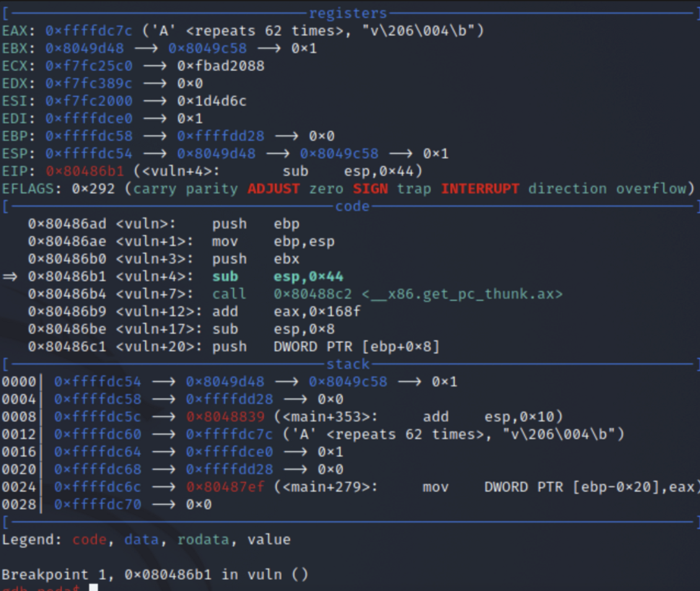
Task: Click the terminal cursor at the gdb prompt
Action: [x=94, y=587]
